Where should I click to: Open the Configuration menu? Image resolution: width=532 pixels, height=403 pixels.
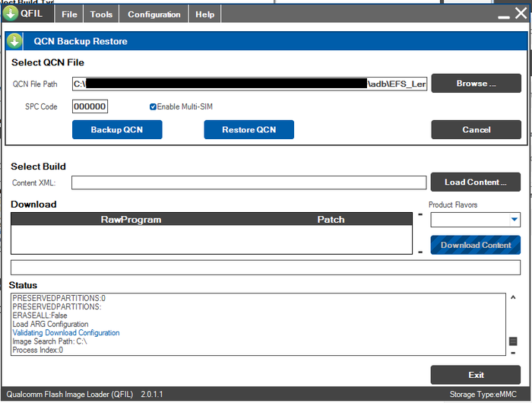(x=154, y=14)
